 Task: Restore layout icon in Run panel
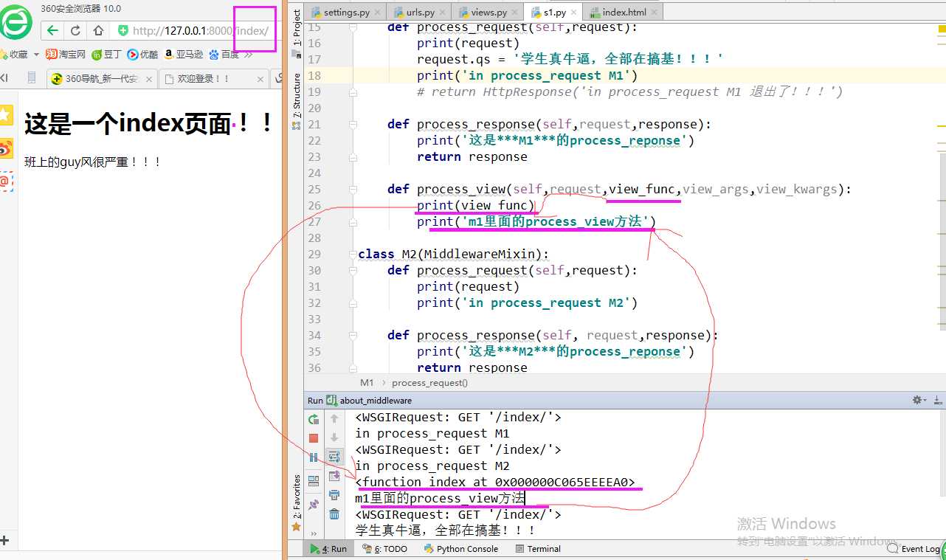tap(314, 480)
